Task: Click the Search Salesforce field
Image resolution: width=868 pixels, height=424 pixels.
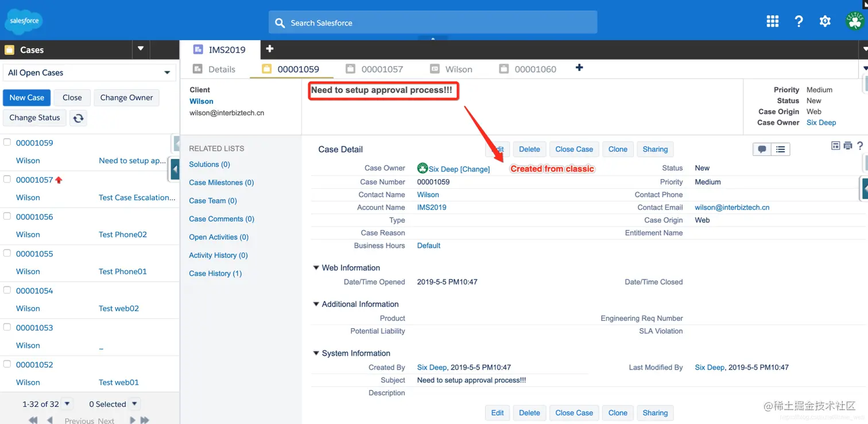Action: pyautogui.click(x=433, y=22)
